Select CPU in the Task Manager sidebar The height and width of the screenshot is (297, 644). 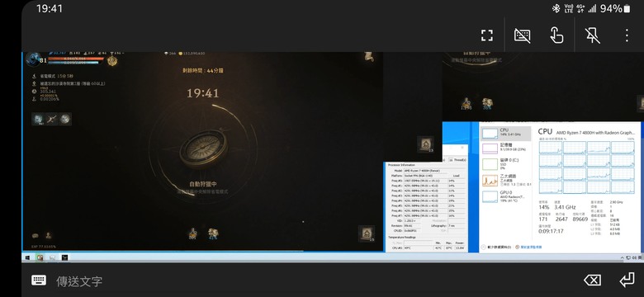pos(505,133)
